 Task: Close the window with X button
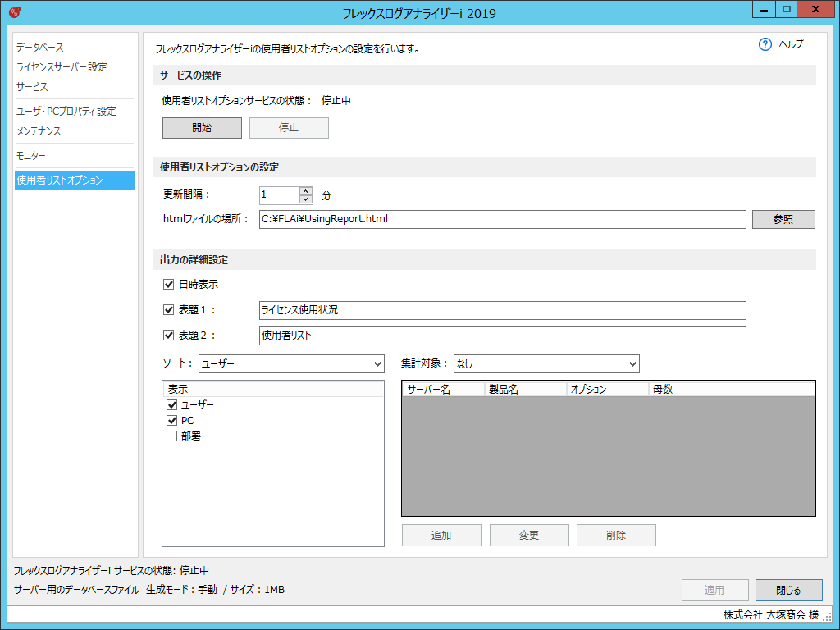point(815,10)
